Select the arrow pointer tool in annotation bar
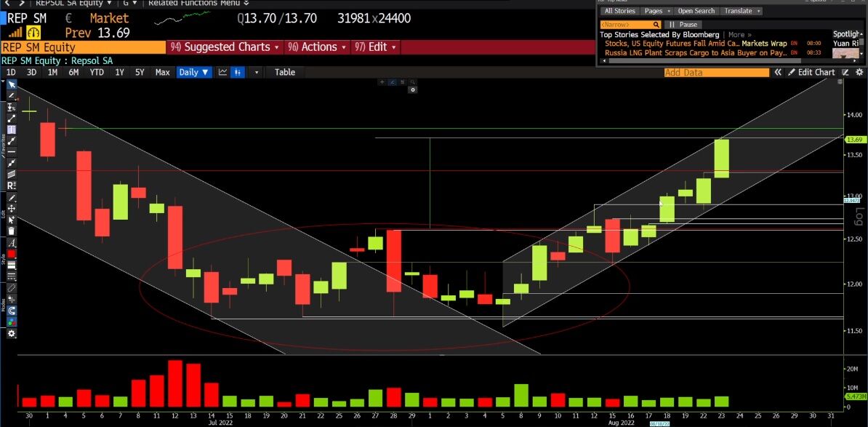Image resolution: width=868 pixels, height=427 pixels. point(12,84)
